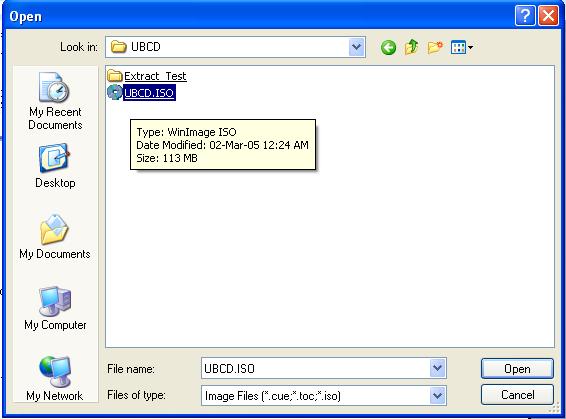
Task: Open My Recent Documents place
Action: click(x=55, y=101)
